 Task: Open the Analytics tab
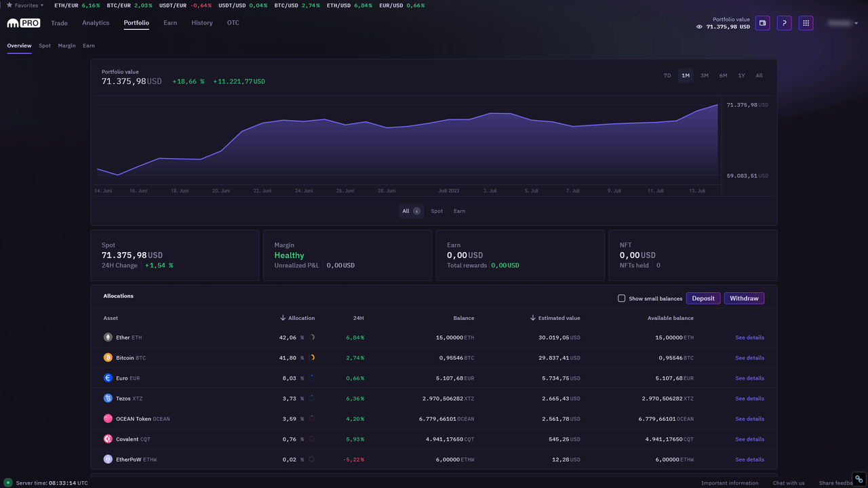96,23
